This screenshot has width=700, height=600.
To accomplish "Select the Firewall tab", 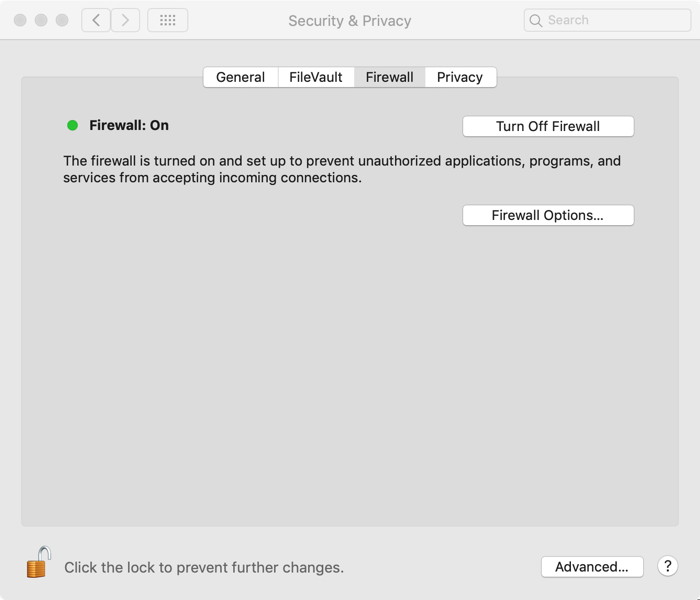I will [389, 77].
